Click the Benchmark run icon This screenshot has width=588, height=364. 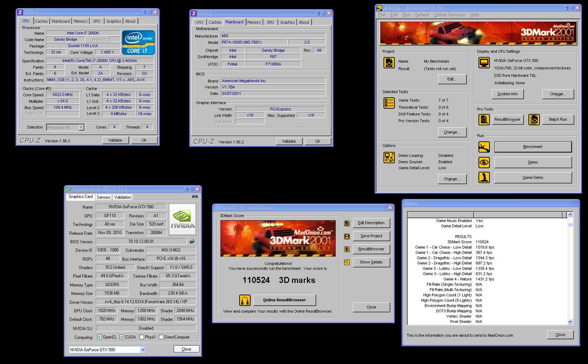point(484,147)
